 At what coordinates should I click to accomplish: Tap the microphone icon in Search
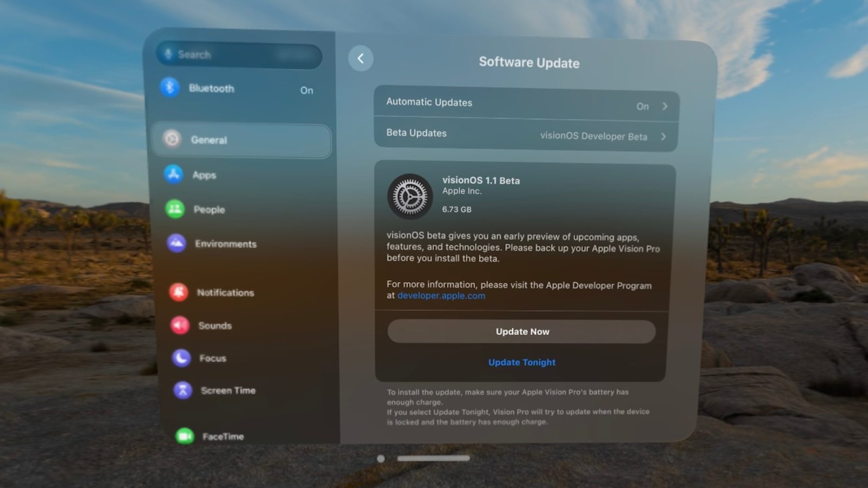pos(168,54)
